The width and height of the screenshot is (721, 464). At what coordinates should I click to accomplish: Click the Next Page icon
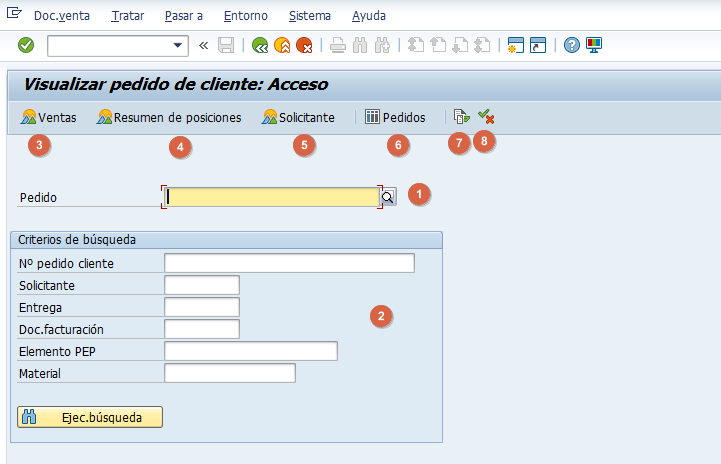point(460,45)
